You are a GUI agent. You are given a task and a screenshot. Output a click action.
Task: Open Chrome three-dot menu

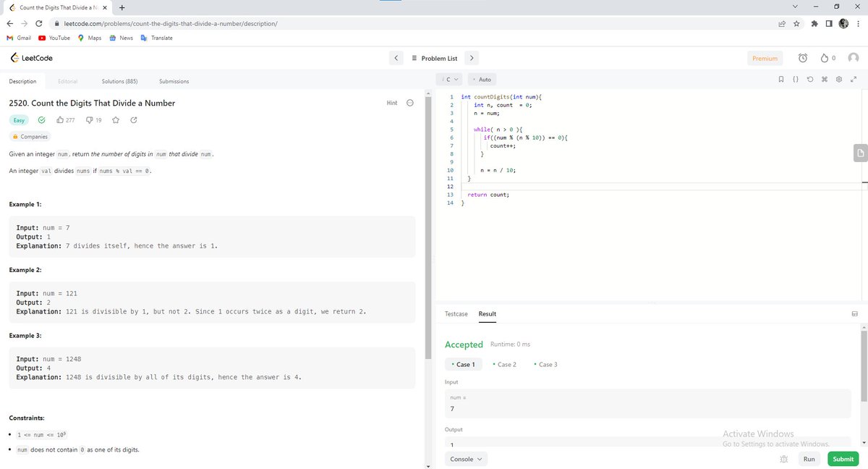(858, 23)
